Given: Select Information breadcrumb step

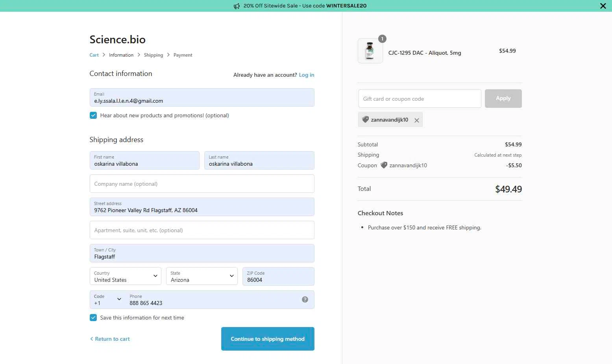Looking at the screenshot, I should tap(121, 55).
